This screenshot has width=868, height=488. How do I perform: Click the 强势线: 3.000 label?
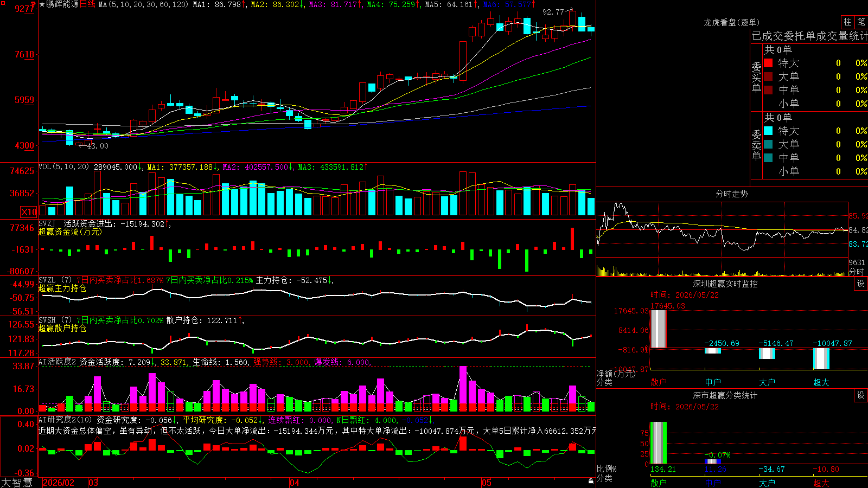click(282, 362)
